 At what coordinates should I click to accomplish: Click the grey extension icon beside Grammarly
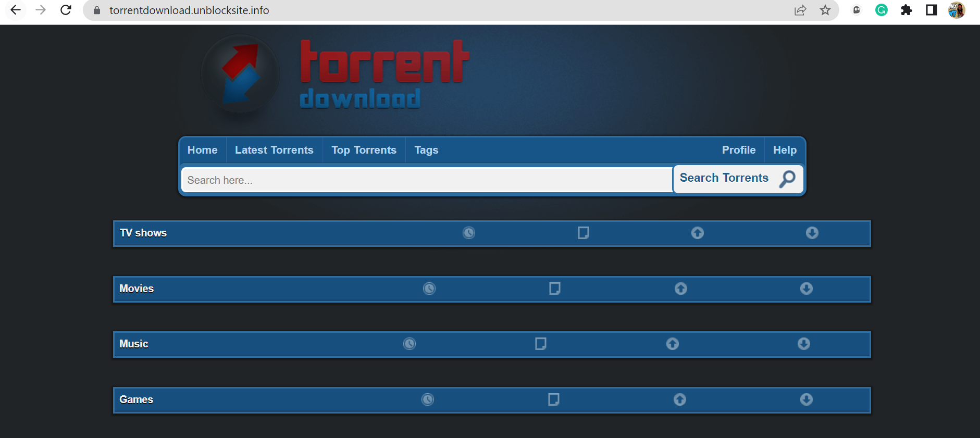pyautogui.click(x=857, y=10)
